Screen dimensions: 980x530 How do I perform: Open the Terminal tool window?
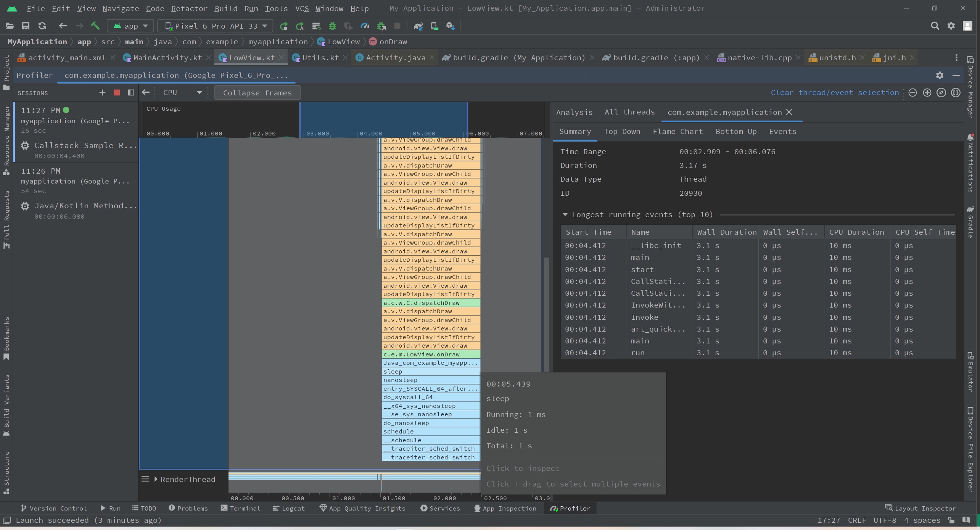coord(240,508)
